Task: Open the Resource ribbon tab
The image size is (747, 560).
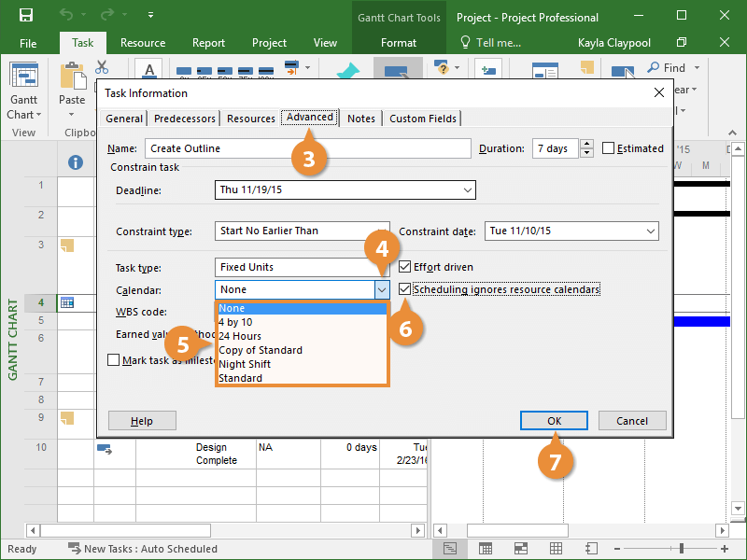Action: 143,43
